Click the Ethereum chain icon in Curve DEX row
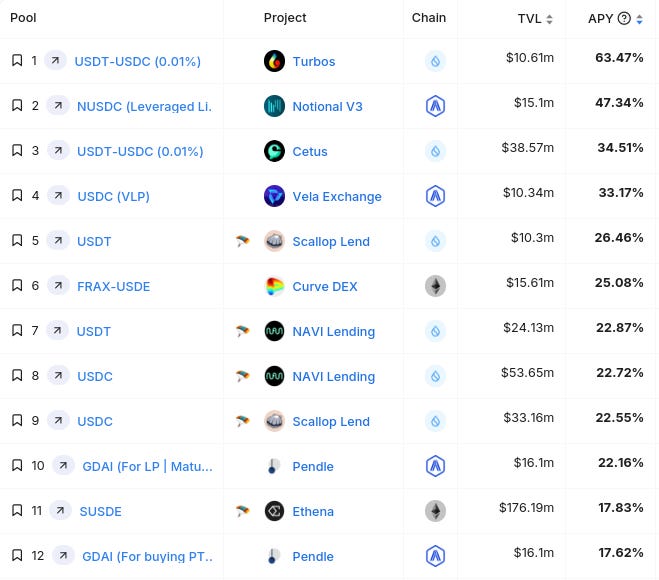The width and height of the screenshot is (659, 580). (x=435, y=286)
